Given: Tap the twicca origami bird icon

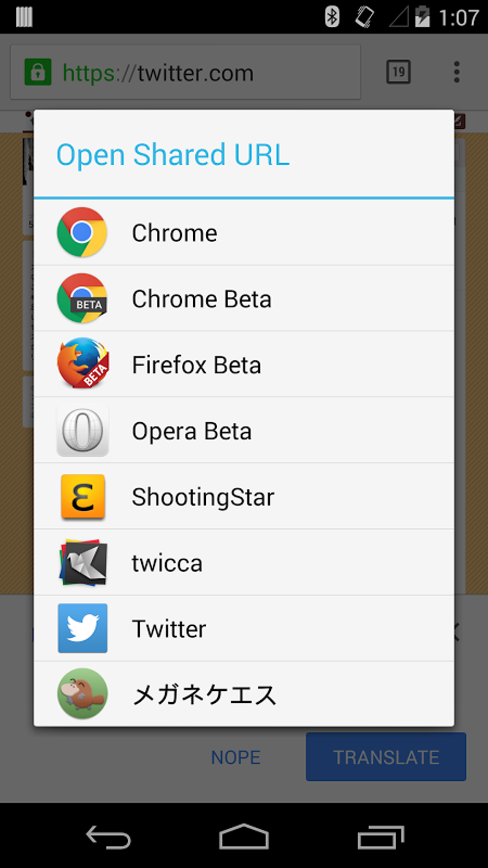Looking at the screenshot, I should pos(83,563).
